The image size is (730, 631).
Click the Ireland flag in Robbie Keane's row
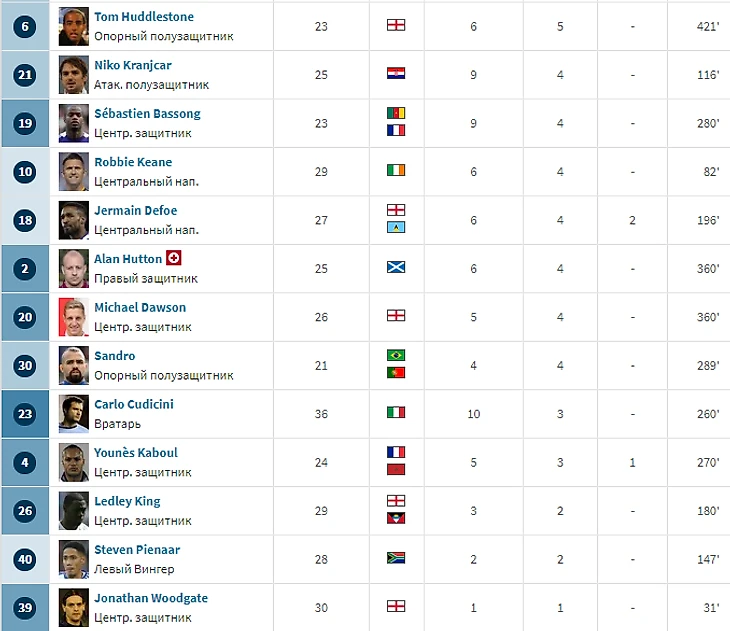coord(395,170)
